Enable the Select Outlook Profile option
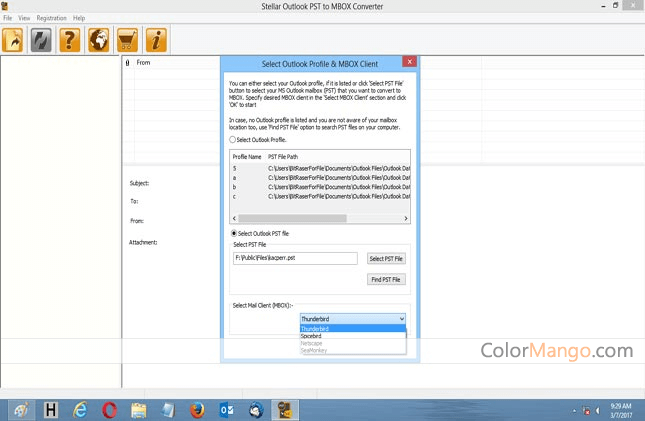 click(x=233, y=140)
